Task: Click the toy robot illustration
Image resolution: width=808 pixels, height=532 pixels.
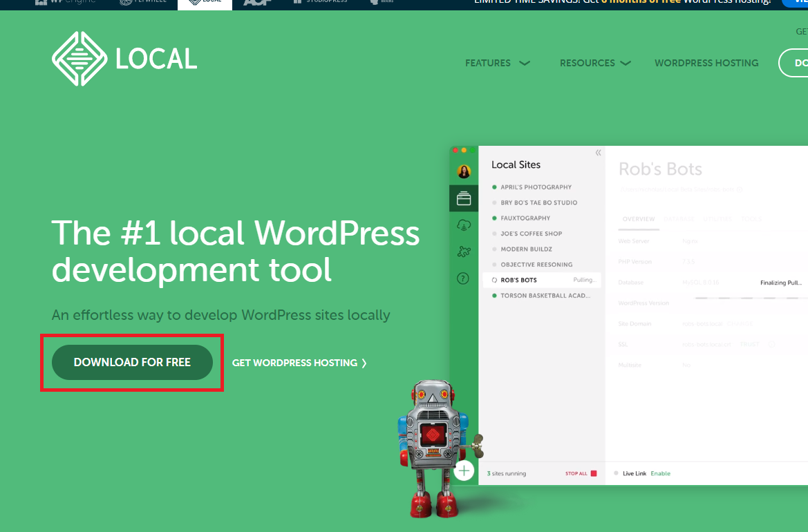Action: 440,448
